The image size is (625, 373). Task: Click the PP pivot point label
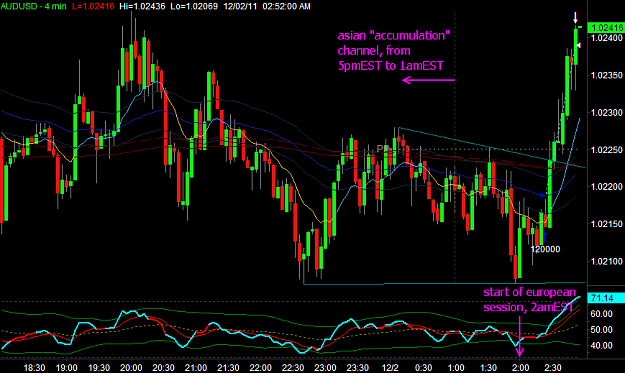[383, 148]
